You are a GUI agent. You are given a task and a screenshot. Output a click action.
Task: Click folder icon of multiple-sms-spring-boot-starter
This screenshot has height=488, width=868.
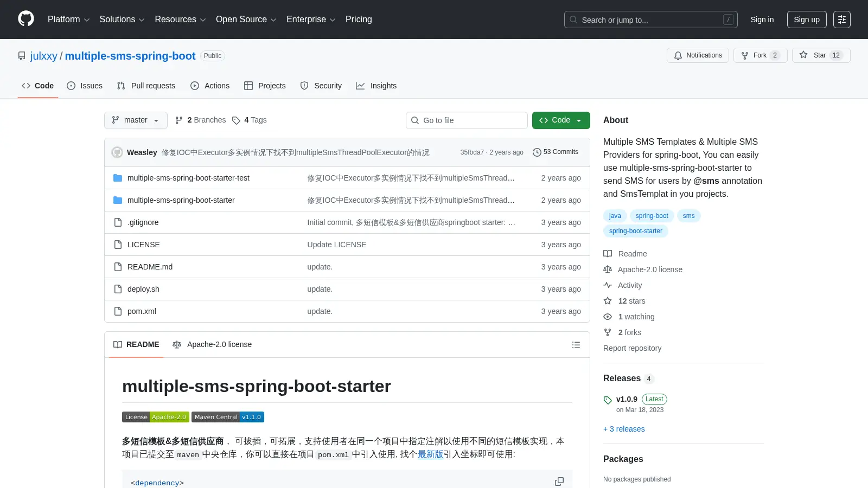click(x=118, y=200)
